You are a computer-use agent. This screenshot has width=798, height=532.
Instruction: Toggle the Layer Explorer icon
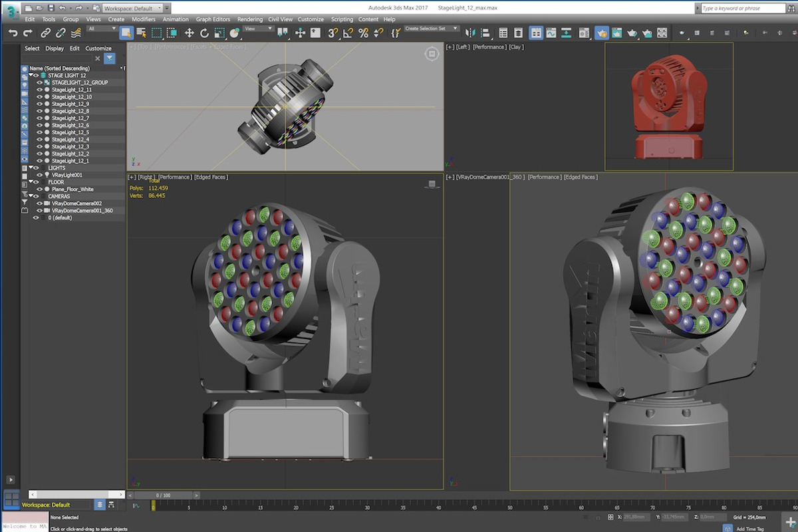coord(519,33)
